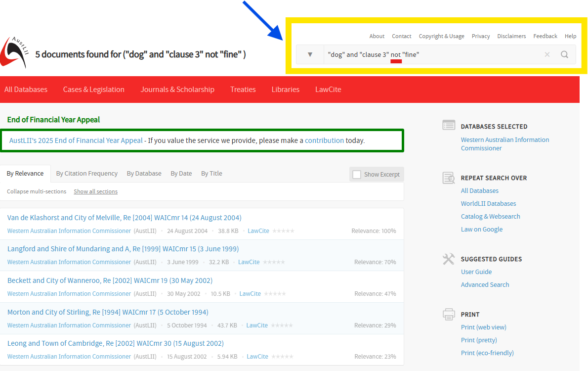The width and height of the screenshot is (588, 371).
Task: Open Cases & Legislation menu
Action: [93, 90]
